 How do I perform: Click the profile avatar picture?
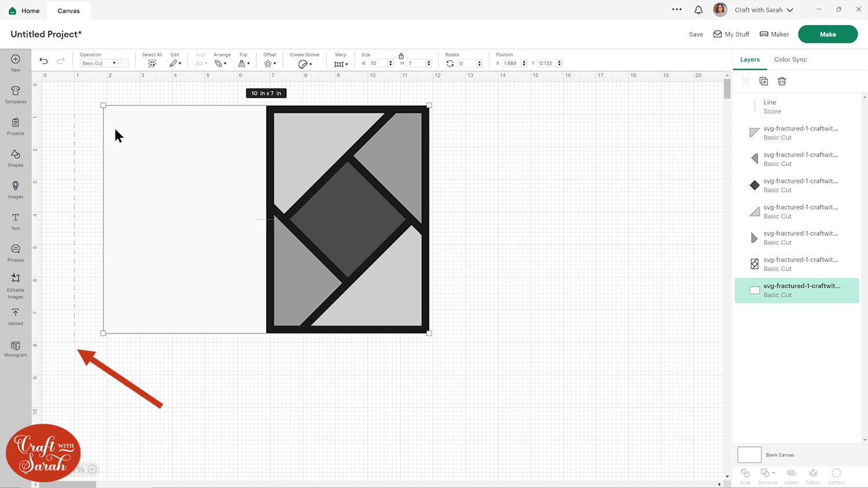pos(720,9)
